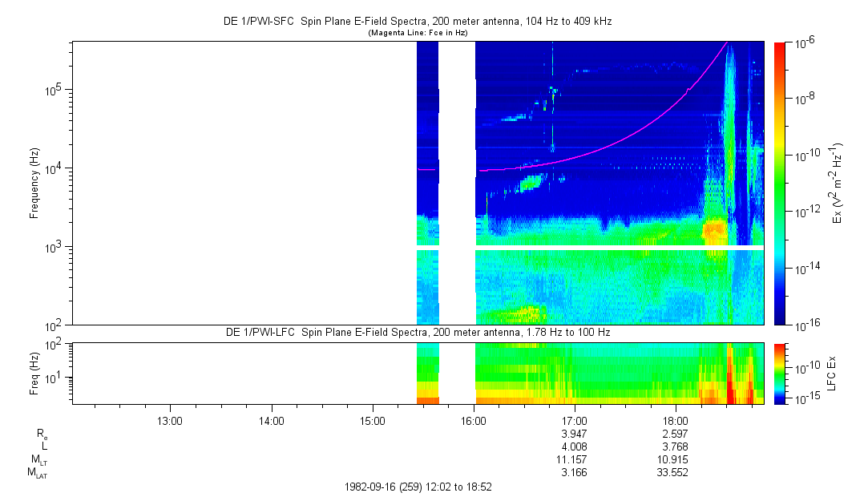Click the LFC Ex colorbar in lower panel
868x497 pixels.
point(781,373)
